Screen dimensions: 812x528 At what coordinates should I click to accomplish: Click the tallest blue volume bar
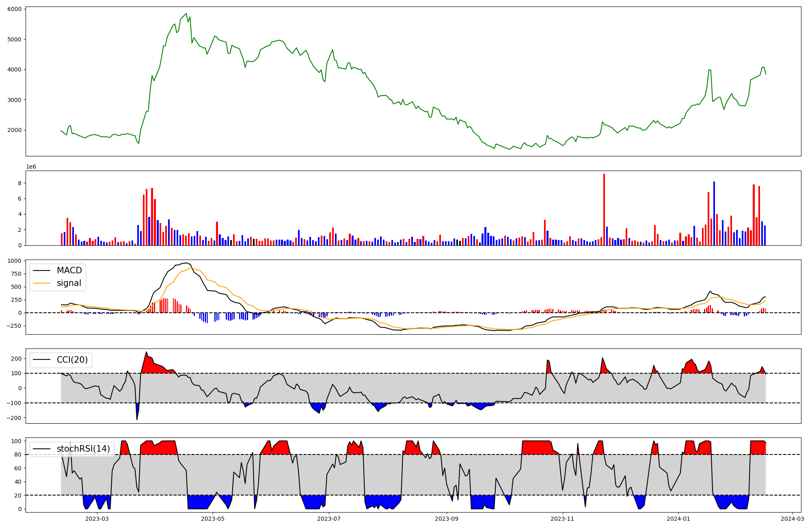[714, 213]
